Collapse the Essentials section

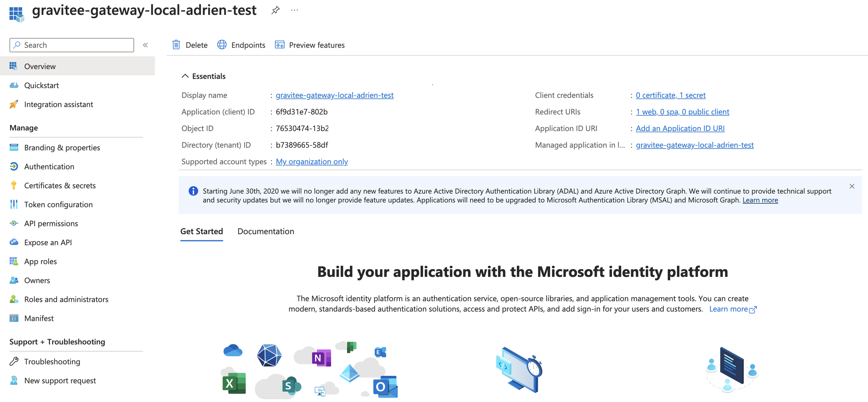pos(185,76)
